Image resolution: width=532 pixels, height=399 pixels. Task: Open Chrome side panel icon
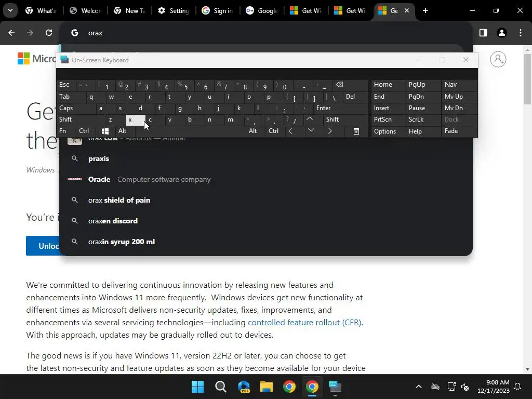coord(483,33)
